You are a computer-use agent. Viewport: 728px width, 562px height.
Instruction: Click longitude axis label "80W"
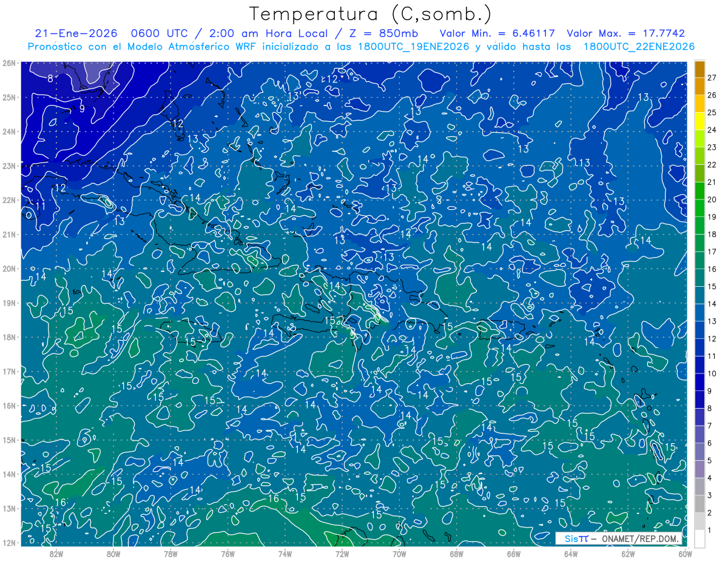(113, 554)
